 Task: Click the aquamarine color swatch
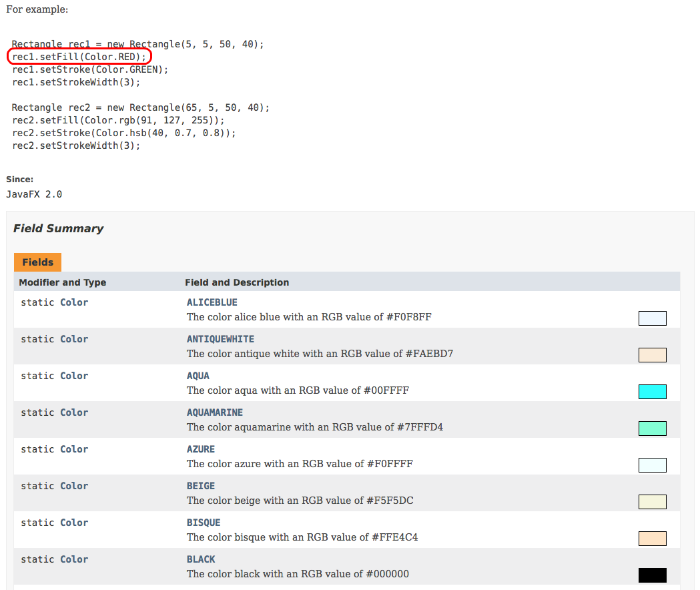652,428
